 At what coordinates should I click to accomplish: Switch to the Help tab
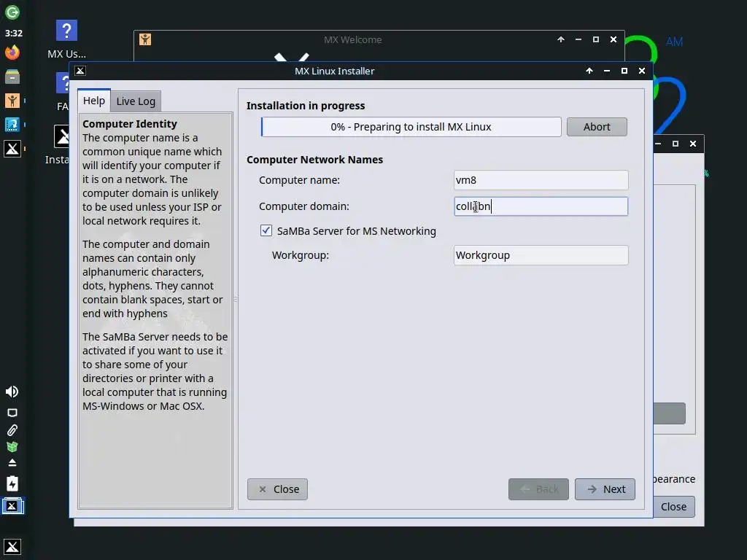94,101
